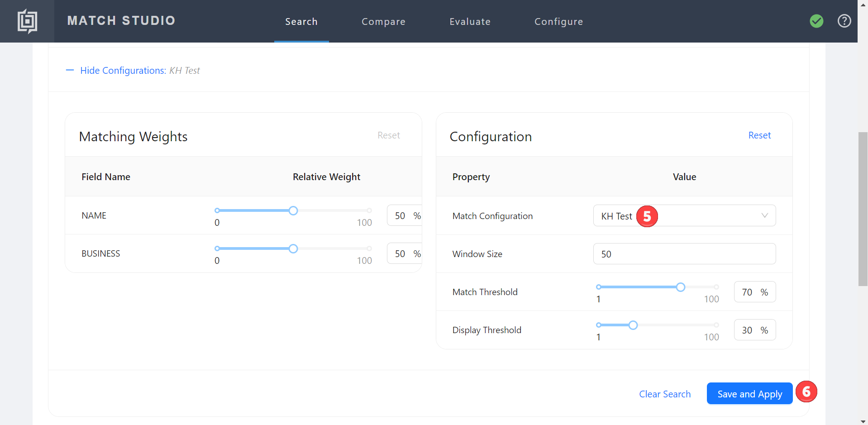The image size is (868, 425).
Task: Click the Match Configuration label
Action: tap(492, 216)
